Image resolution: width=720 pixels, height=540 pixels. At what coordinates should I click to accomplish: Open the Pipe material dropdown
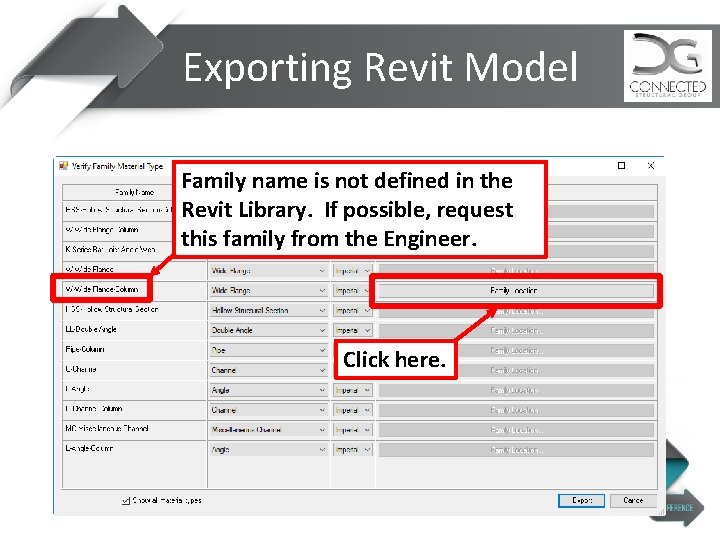click(268, 350)
